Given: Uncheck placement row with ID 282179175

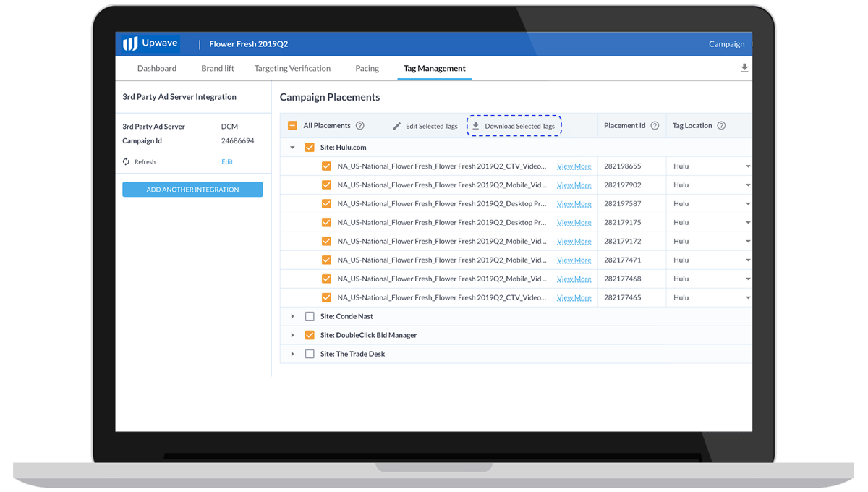Looking at the screenshot, I should 326,222.
